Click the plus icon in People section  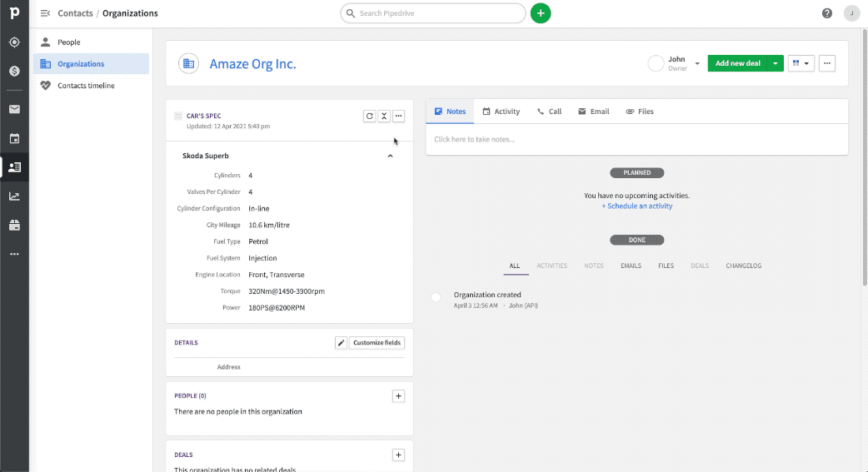point(398,396)
